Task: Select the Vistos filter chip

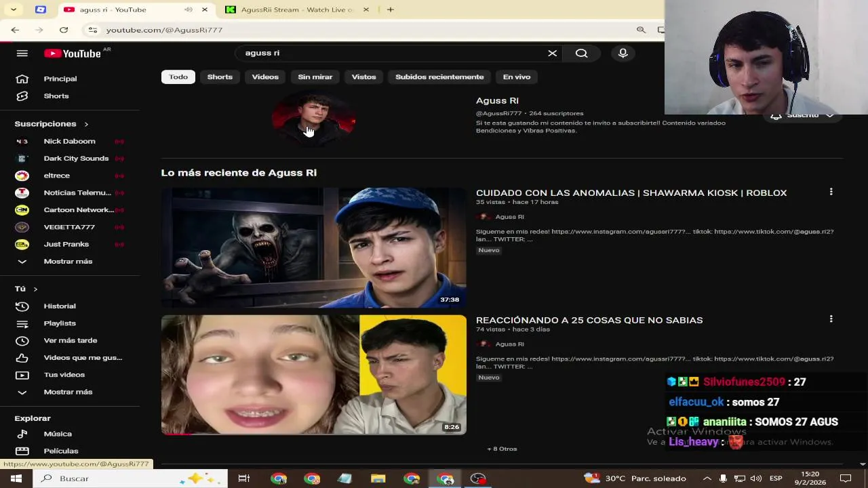Action: (x=363, y=77)
